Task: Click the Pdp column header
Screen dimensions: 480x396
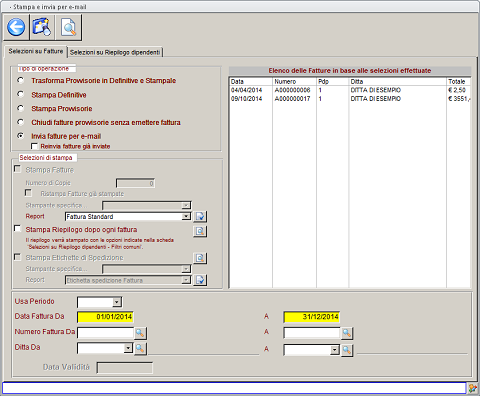Action: coord(332,81)
